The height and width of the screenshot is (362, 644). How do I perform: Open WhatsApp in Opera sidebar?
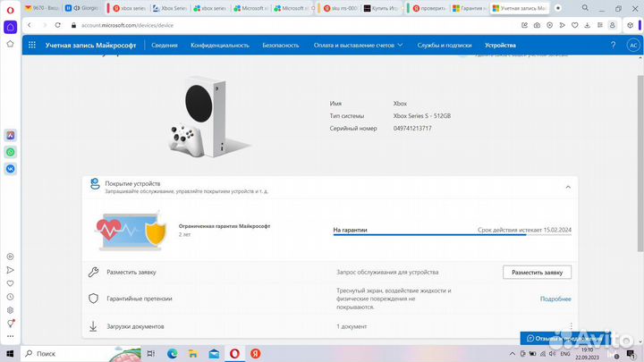point(10,152)
